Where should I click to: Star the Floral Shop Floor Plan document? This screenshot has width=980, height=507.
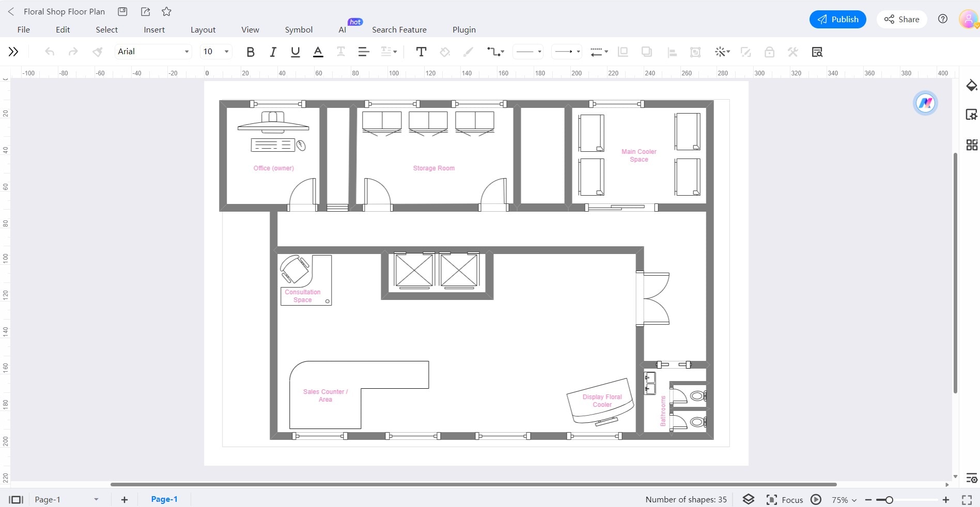click(166, 11)
